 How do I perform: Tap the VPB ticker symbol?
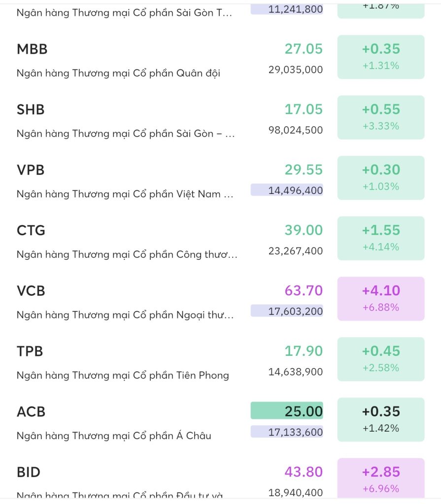click(x=31, y=170)
